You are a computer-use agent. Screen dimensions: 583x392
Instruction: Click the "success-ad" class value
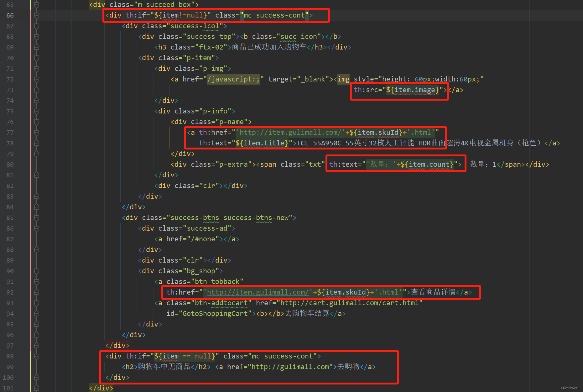coord(207,228)
